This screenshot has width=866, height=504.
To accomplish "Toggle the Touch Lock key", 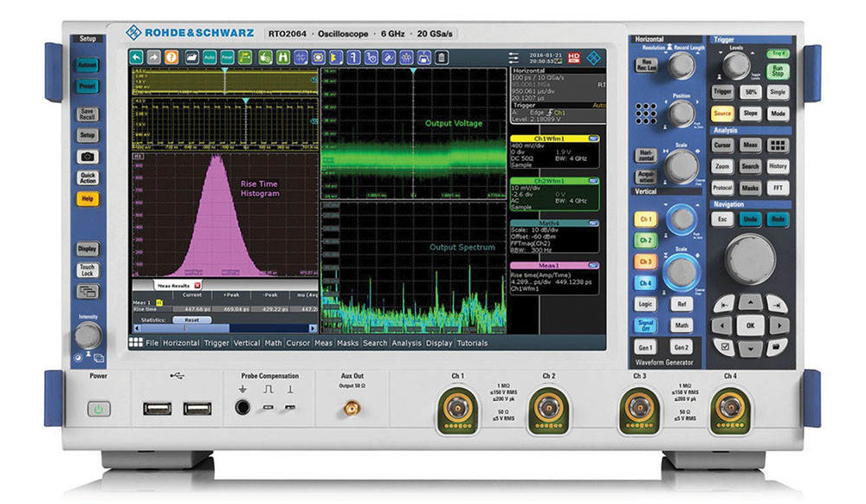I will click(x=87, y=270).
